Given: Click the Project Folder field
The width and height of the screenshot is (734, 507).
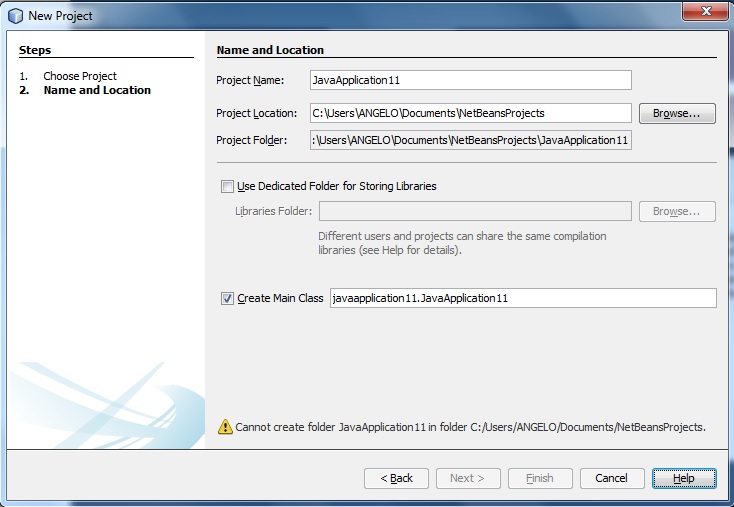Looking at the screenshot, I should [x=470, y=140].
